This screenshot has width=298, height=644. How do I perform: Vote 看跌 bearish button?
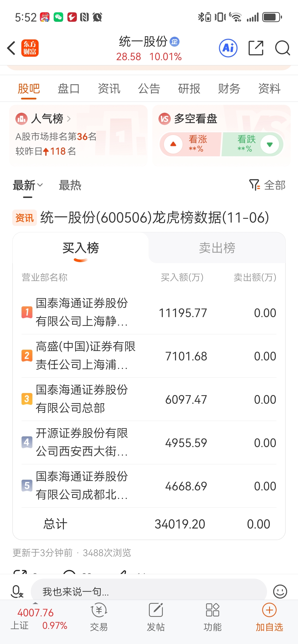coord(252,144)
